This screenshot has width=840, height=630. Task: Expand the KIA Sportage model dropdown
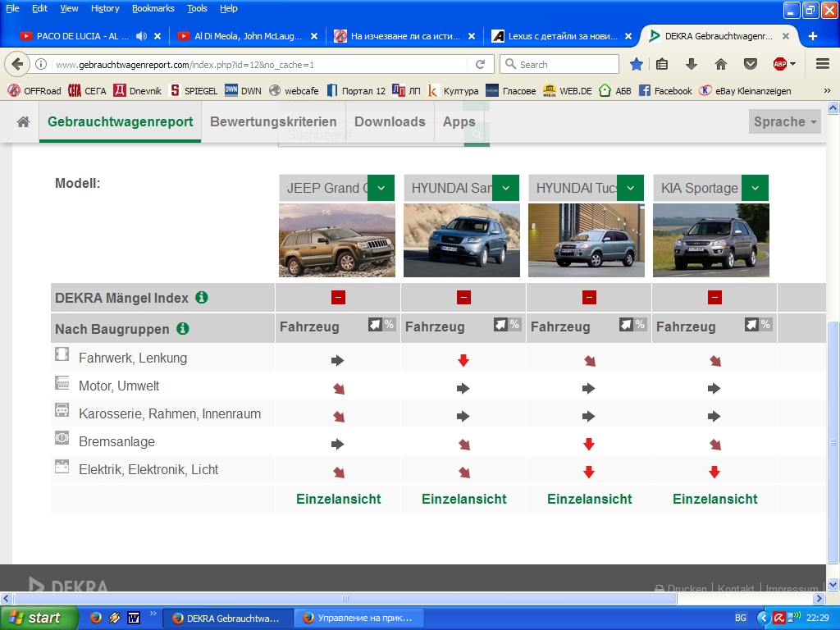tap(755, 188)
